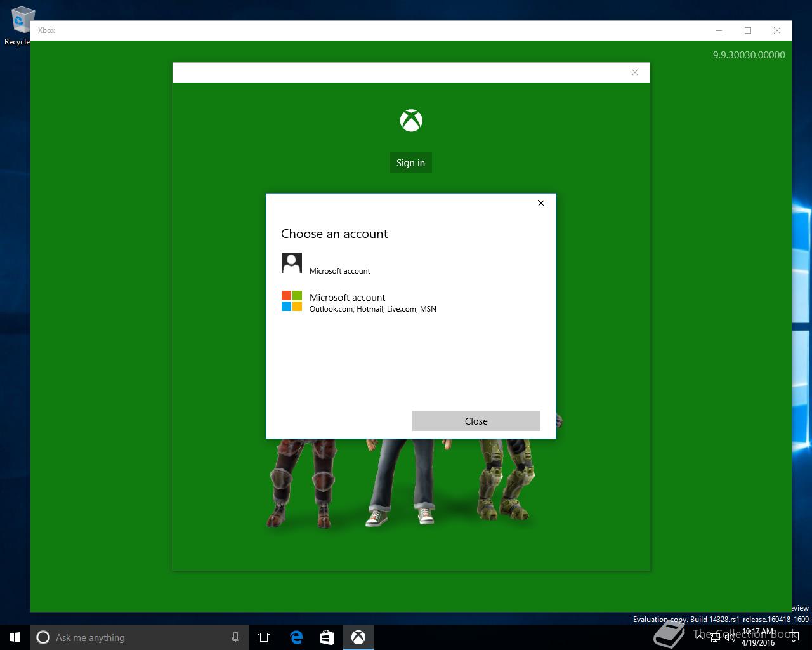This screenshot has height=650, width=812.
Task: Click the Xbox app taskbar icon
Action: click(x=358, y=637)
